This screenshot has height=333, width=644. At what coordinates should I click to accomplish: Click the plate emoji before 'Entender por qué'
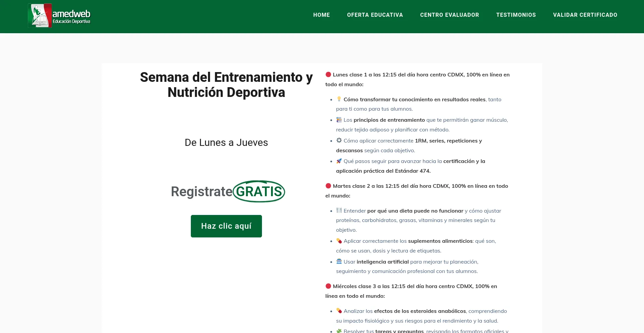(339, 210)
